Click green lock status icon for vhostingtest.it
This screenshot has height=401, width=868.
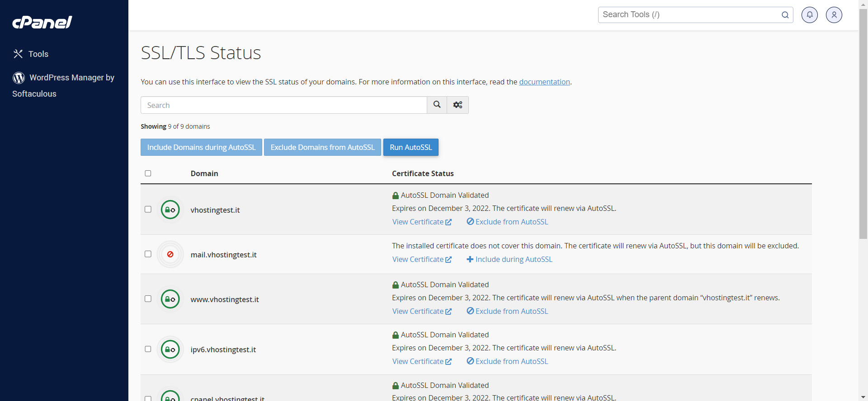[x=170, y=210]
